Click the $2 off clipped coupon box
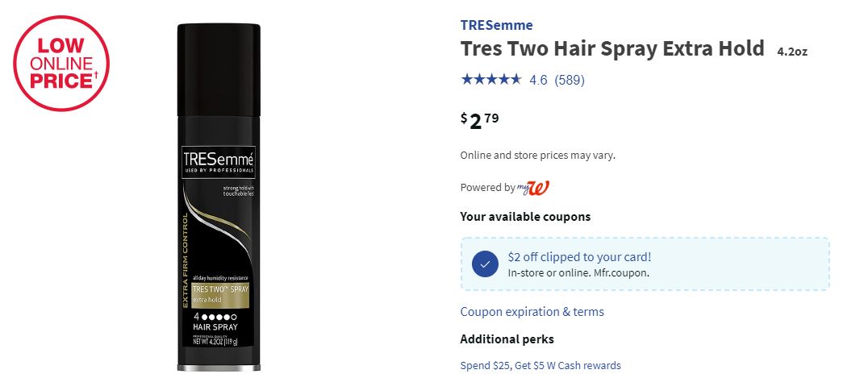The image size is (868, 378). pyautogui.click(x=644, y=264)
